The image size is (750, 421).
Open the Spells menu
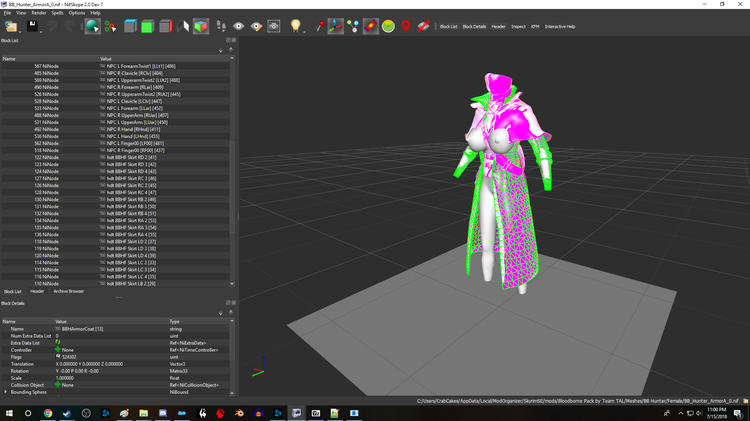(57, 13)
